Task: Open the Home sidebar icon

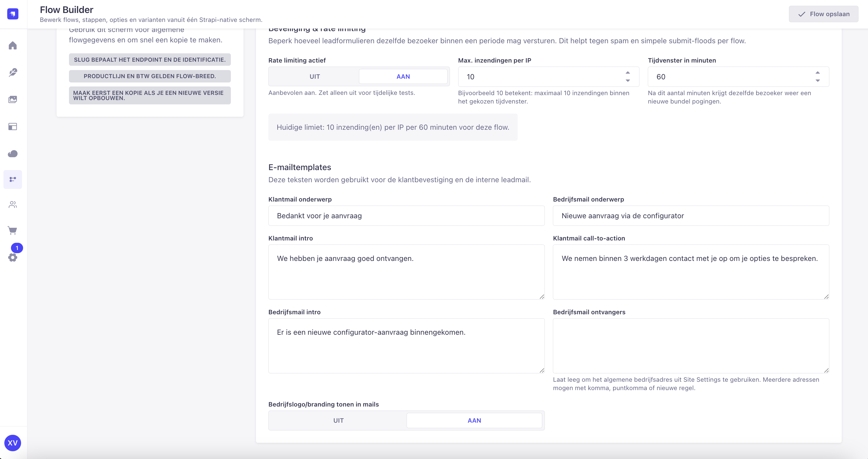Action: tap(13, 46)
